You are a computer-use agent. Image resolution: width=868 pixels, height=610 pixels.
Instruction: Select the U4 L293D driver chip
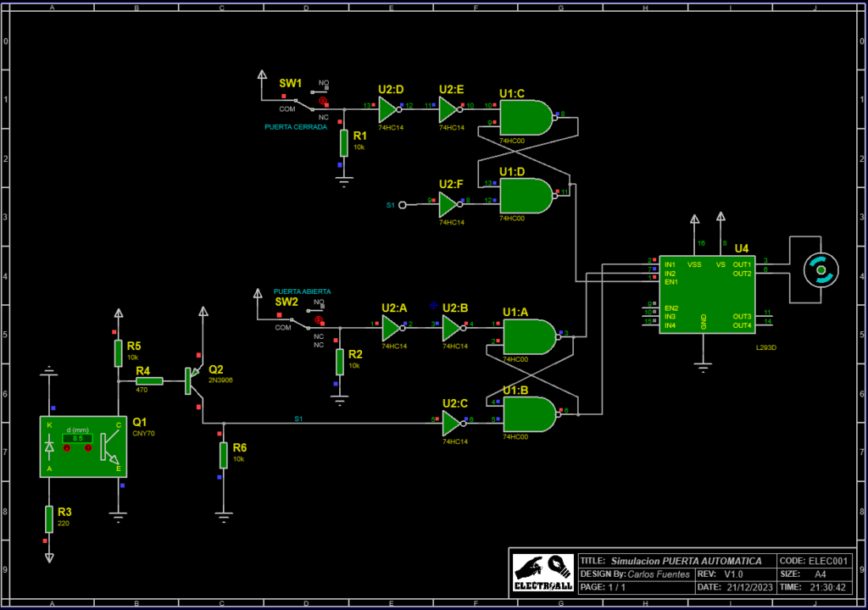coord(707,295)
